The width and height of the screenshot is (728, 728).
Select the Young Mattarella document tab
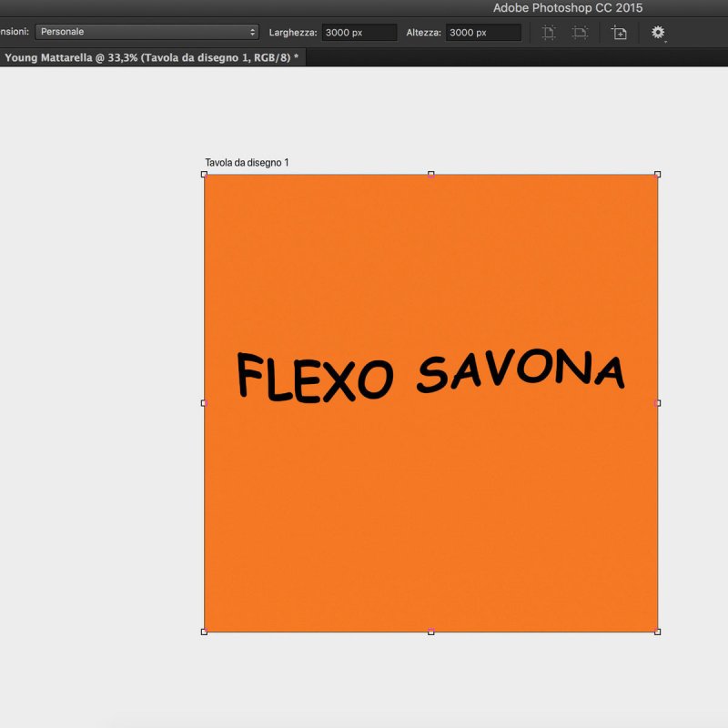[151, 56]
